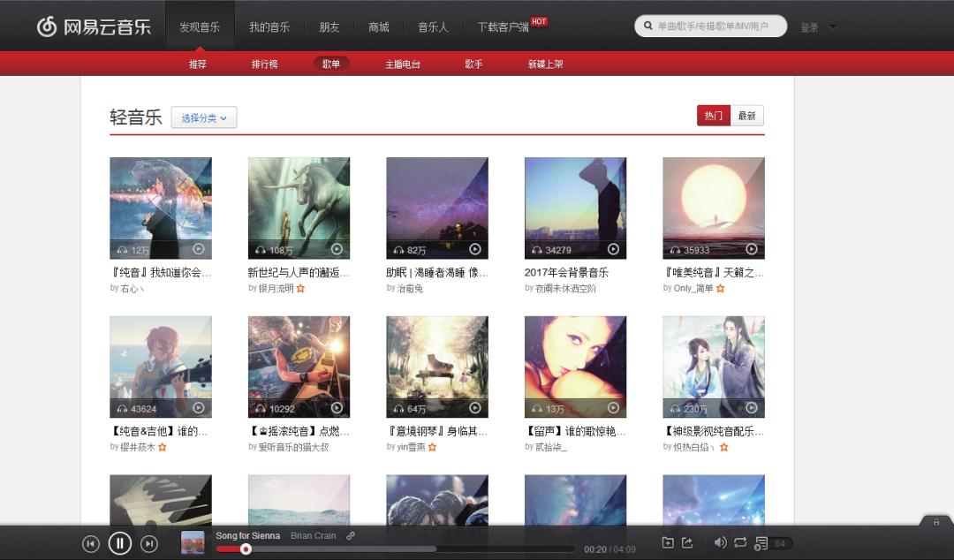Switch sorting to 最新 (newest)

(747, 116)
